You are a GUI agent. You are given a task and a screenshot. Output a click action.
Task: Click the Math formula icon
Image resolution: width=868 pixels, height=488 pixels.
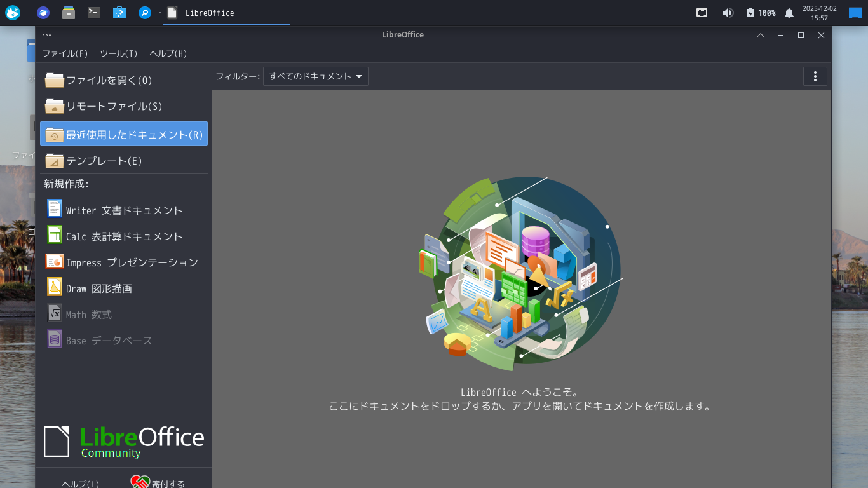point(55,313)
